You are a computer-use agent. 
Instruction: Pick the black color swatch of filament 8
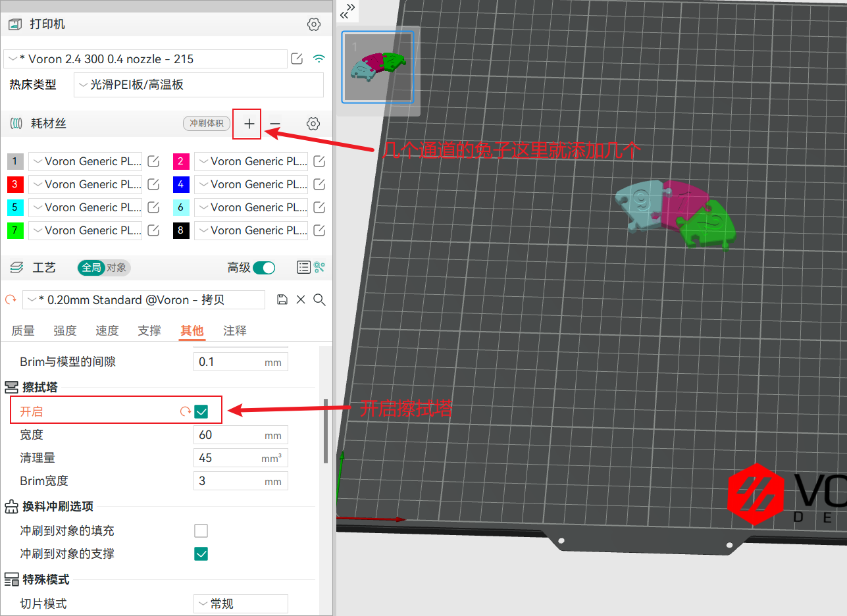[181, 230]
